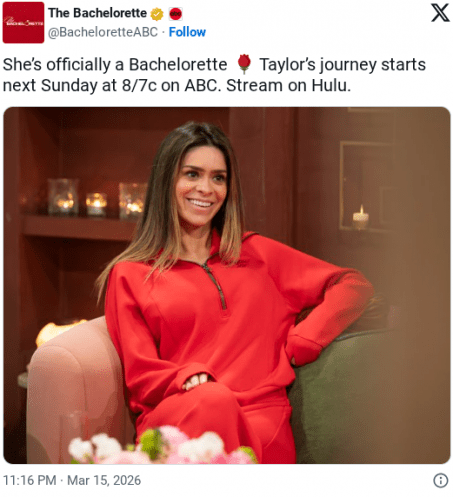Screen dimensions: 453x497
Task: Click the gold verified checkmark badge
Action: tap(157, 14)
